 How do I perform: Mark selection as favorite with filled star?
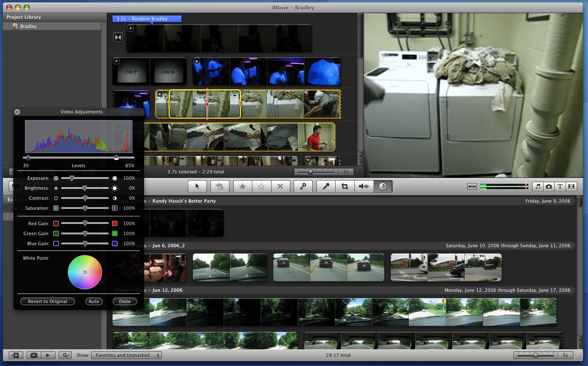click(x=242, y=186)
